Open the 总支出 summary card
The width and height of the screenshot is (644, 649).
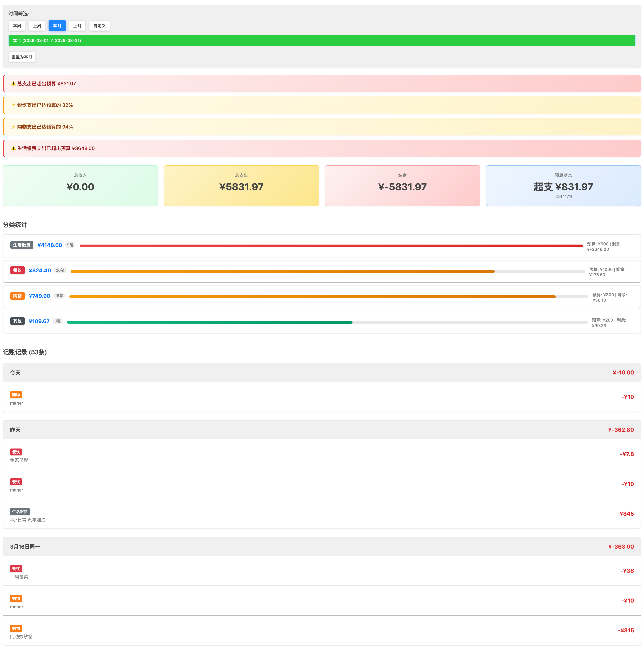(241, 186)
